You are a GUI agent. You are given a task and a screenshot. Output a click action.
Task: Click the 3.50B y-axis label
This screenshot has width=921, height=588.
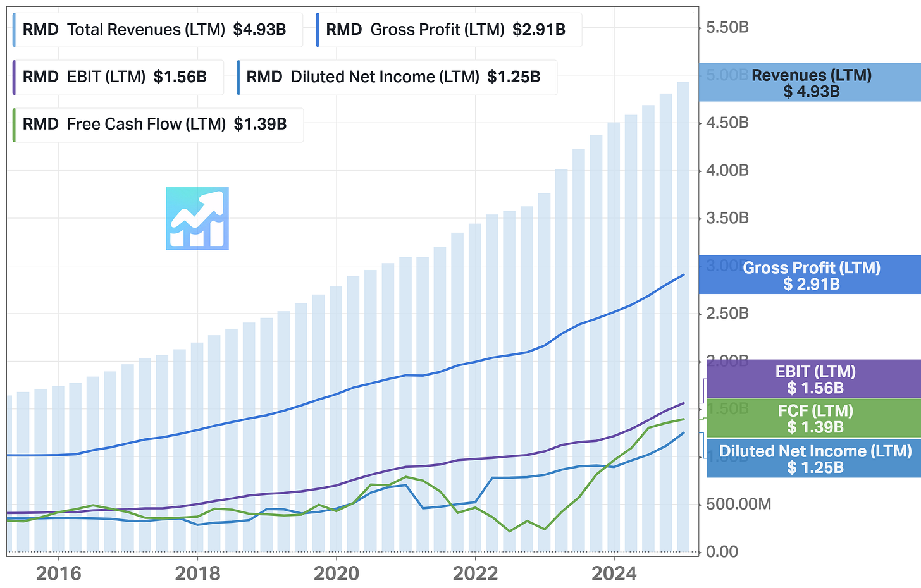[727, 218]
